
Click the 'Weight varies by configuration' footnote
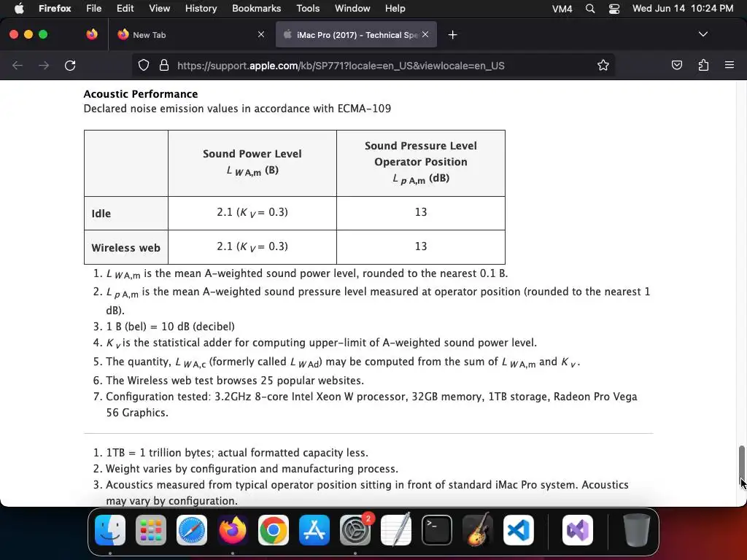[252, 469]
